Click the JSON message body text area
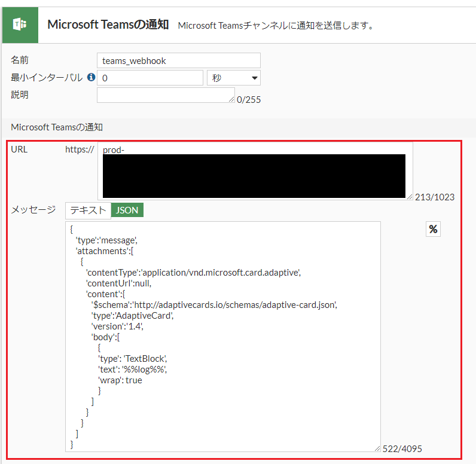476x464 pixels. click(x=223, y=337)
